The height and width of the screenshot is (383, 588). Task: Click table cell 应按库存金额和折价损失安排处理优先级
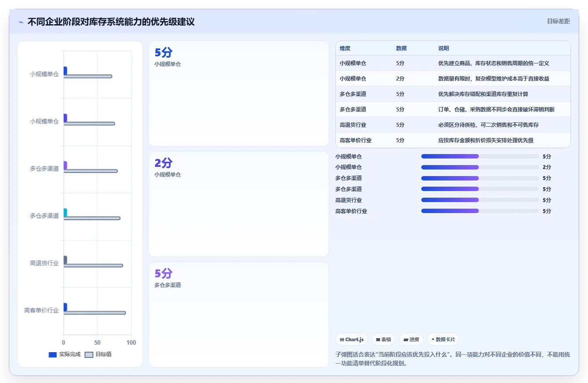[x=486, y=140]
